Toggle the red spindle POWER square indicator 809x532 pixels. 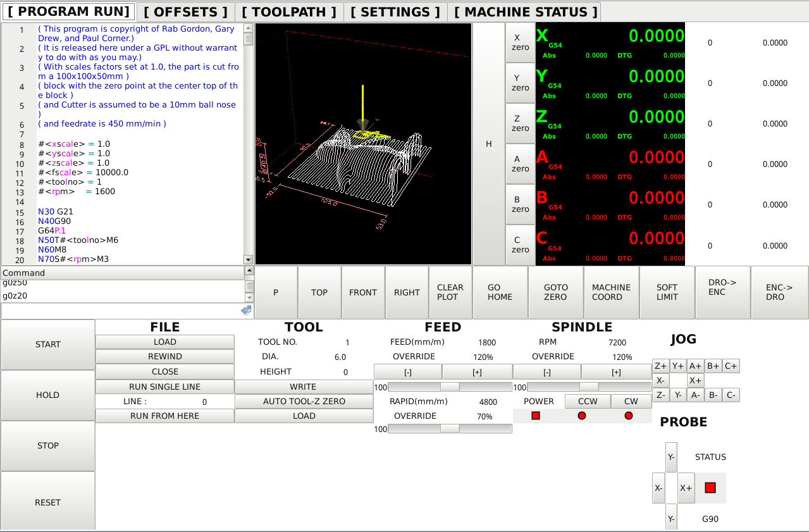coord(536,416)
